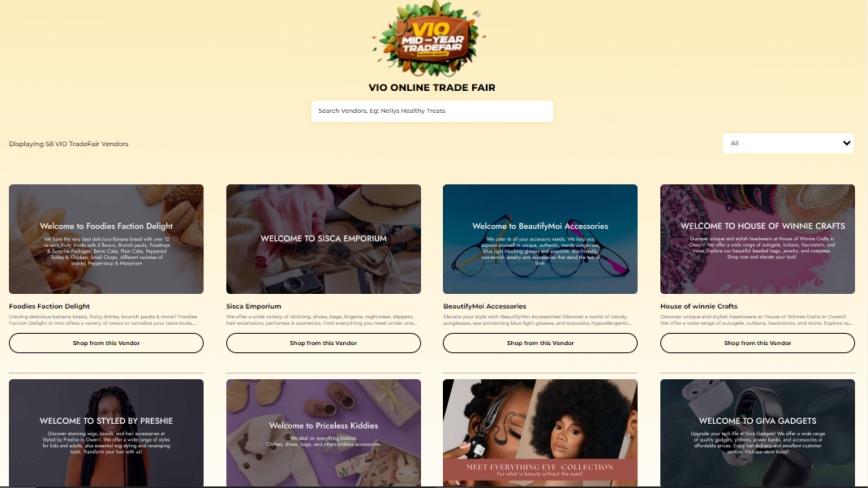Viewport: 868px width, 488px height.
Task: Open the BeautifyMoi Accessories glasses banner
Action: pyautogui.click(x=540, y=239)
